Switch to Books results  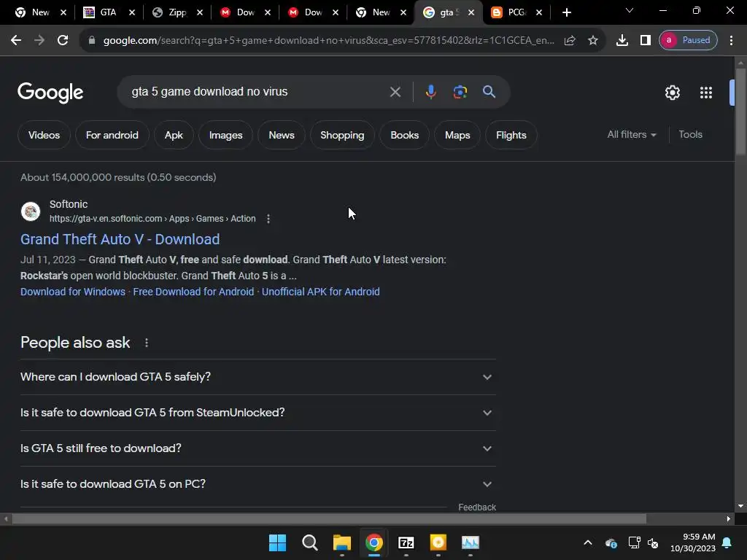click(x=404, y=135)
